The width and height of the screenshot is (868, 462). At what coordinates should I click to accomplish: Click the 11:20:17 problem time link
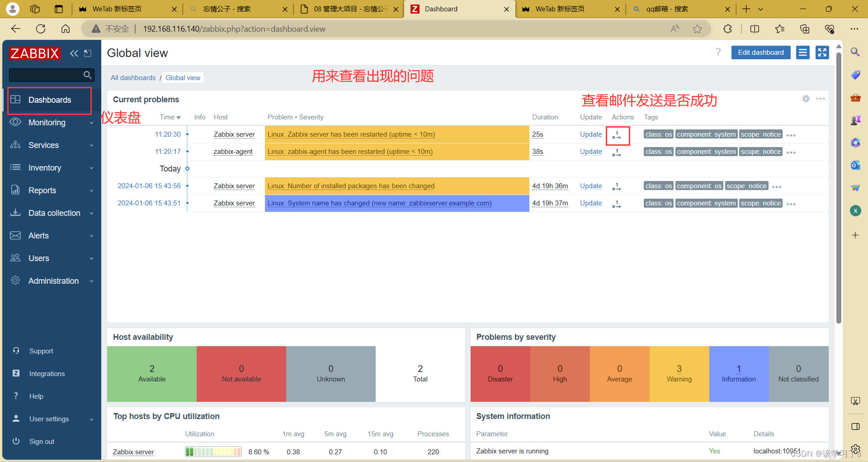168,152
